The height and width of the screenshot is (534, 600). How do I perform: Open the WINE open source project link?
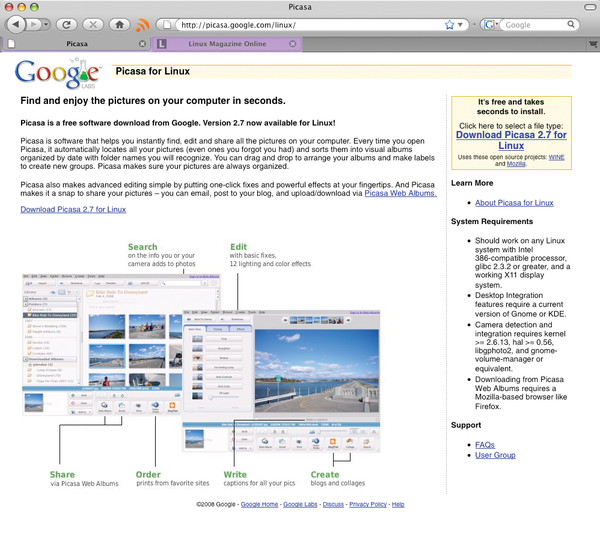click(x=556, y=157)
